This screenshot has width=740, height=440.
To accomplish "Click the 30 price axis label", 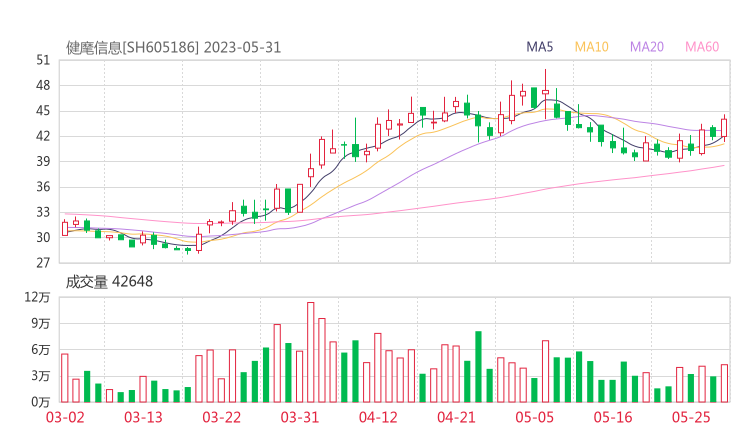I will pyautogui.click(x=43, y=237).
